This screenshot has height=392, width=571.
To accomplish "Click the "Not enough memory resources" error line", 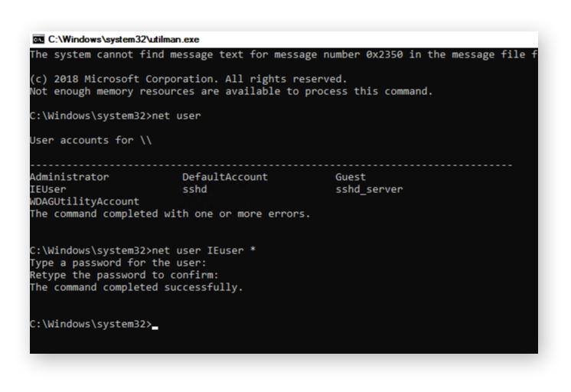I will (230, 91).
